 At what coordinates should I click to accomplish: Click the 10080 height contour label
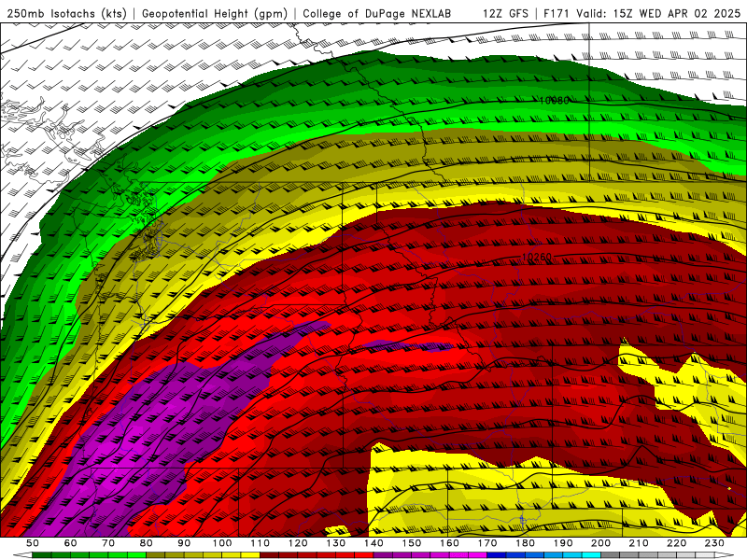(x=554, y=101)
